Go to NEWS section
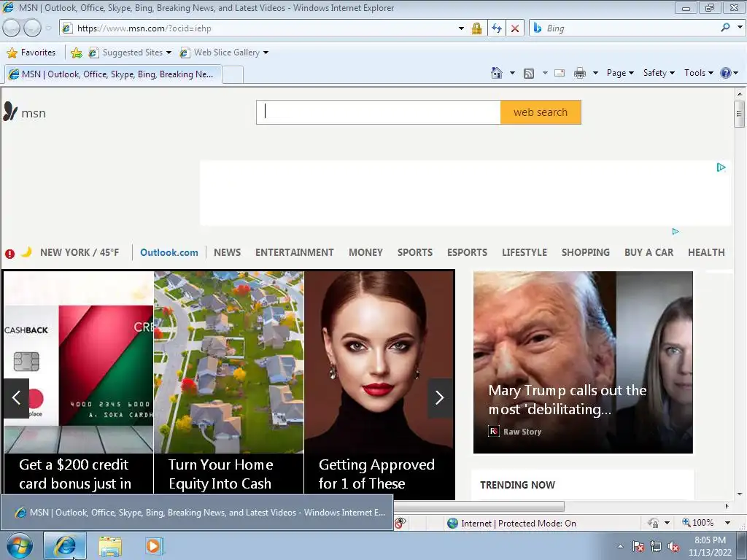Image resolution: width=747 pixels, height=560 pixels. tap(228, 252)
